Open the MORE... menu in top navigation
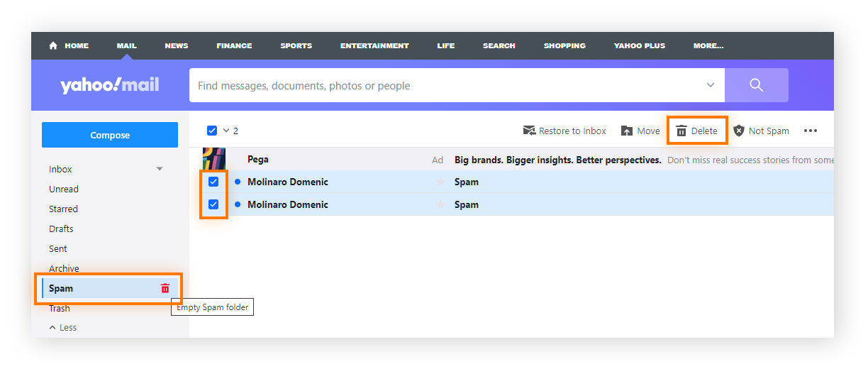The image size is (868, 369). click(x=708, y=45)
